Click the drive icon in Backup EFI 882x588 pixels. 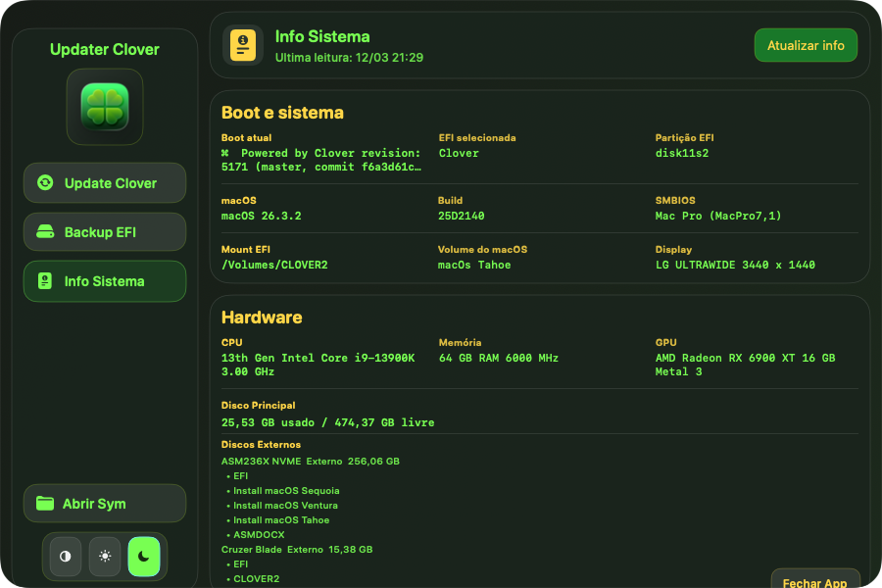coord(45,232)
